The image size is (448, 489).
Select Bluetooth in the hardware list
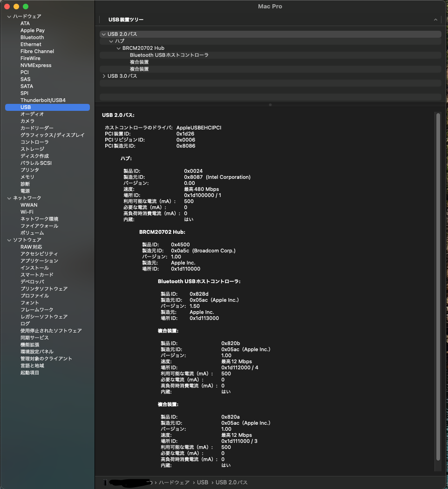coord(32,38)
